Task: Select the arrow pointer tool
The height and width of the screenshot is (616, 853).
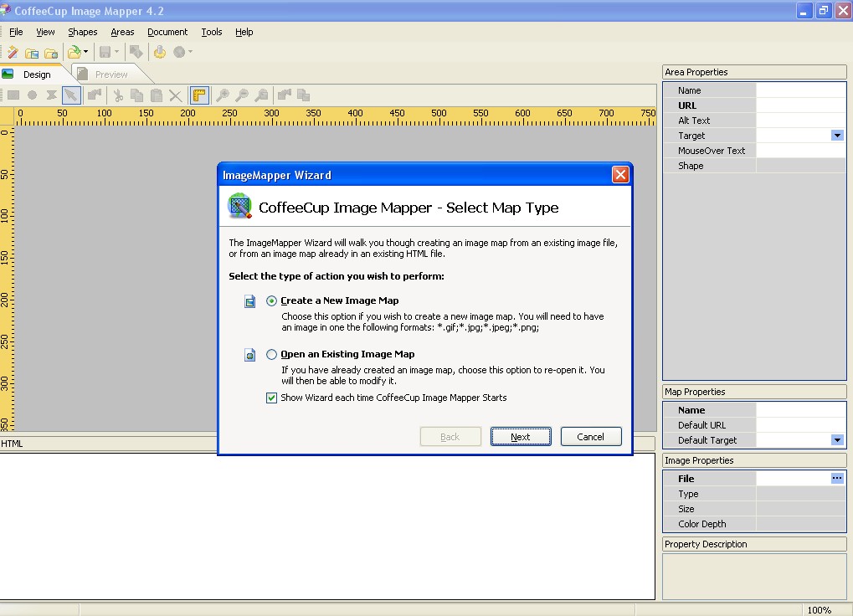Action: tap(70, 95)
